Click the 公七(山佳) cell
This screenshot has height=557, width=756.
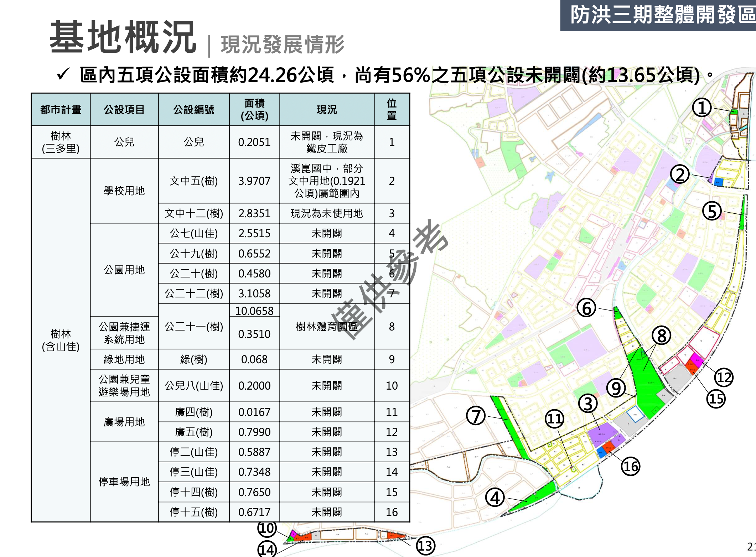point(194,233)
